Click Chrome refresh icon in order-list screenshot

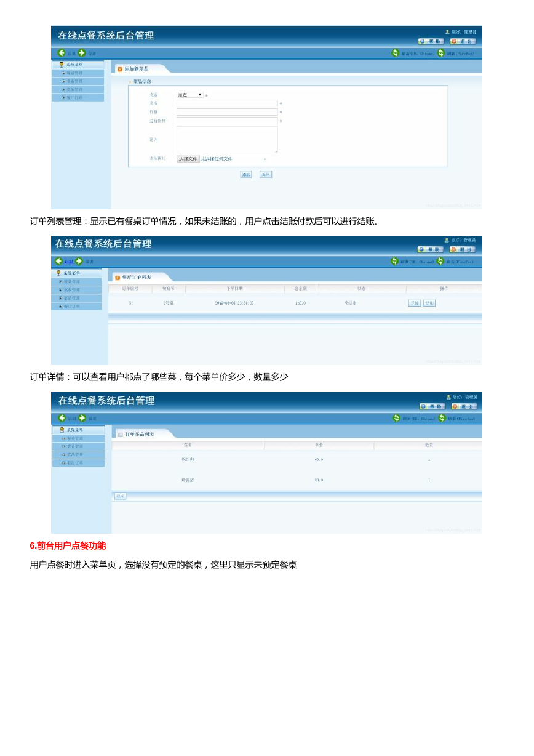pyautogui.click(x=395, y=262)
